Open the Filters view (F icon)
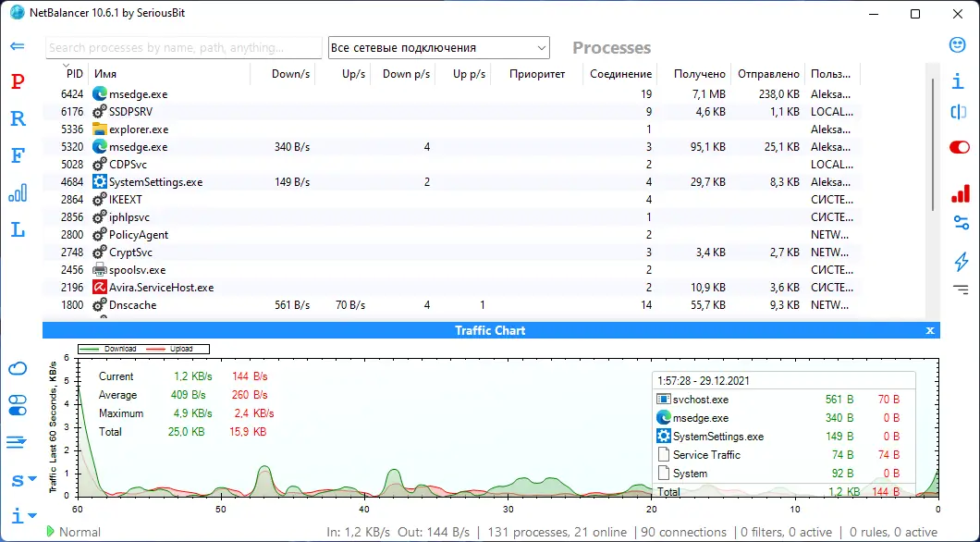Viewport: 980px width, 542px height. 18,155
